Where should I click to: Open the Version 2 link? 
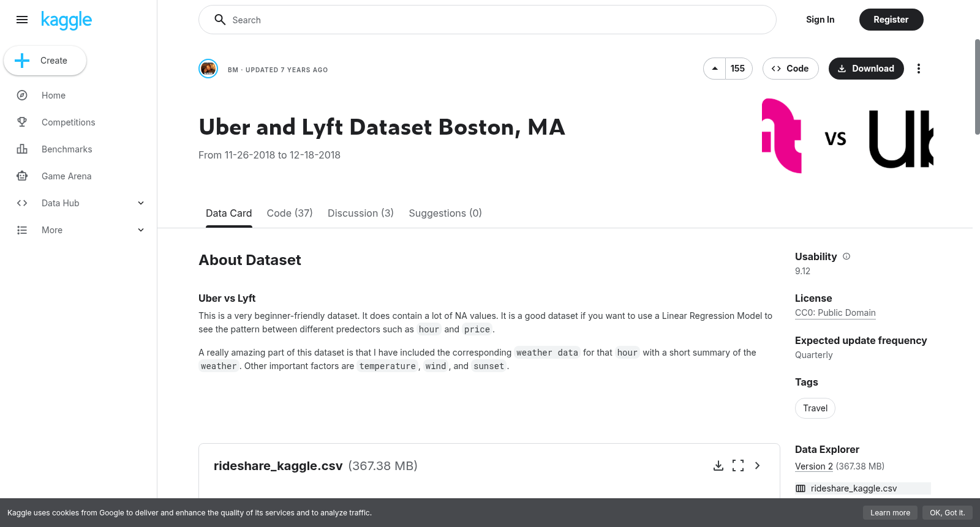(x=814, y=466)
